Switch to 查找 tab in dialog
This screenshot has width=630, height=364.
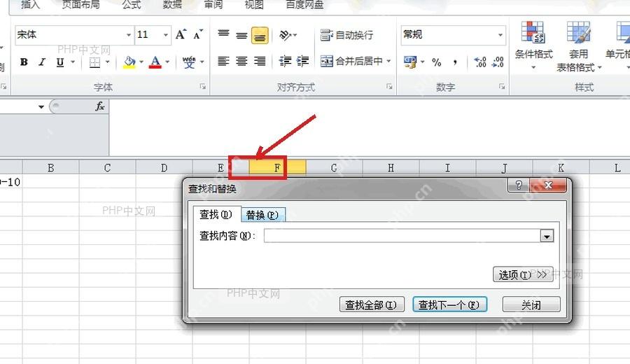coord(216,214)
